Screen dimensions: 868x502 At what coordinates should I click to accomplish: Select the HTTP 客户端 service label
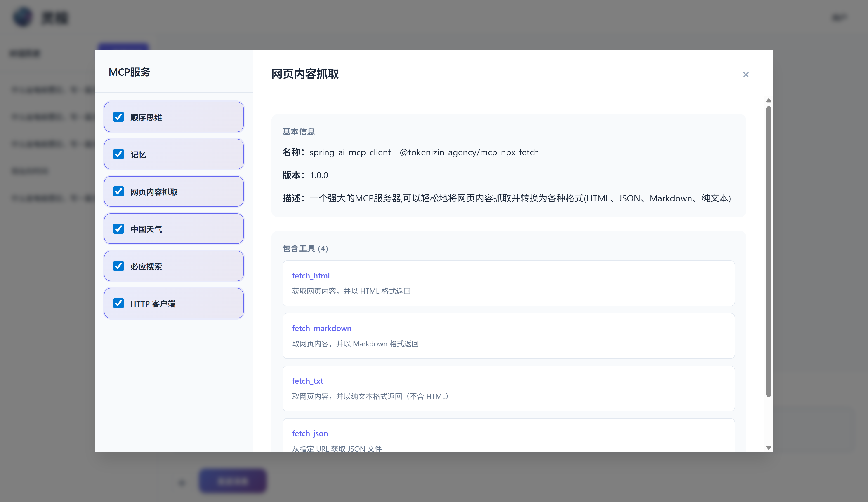click(153, 304)
